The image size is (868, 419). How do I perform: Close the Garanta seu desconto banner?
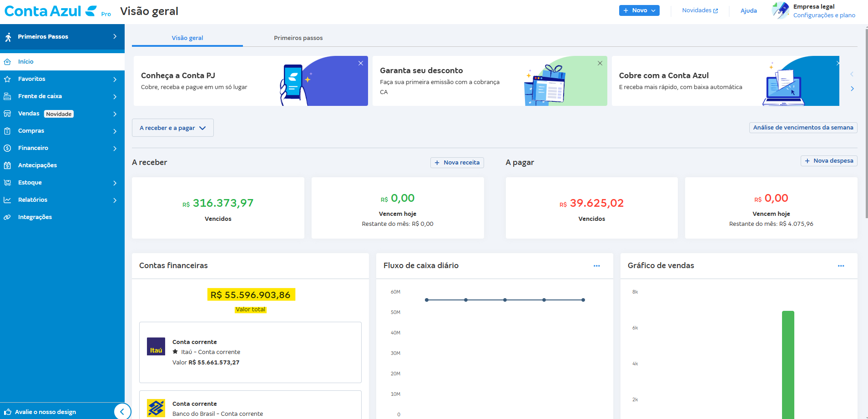[600, 63]
